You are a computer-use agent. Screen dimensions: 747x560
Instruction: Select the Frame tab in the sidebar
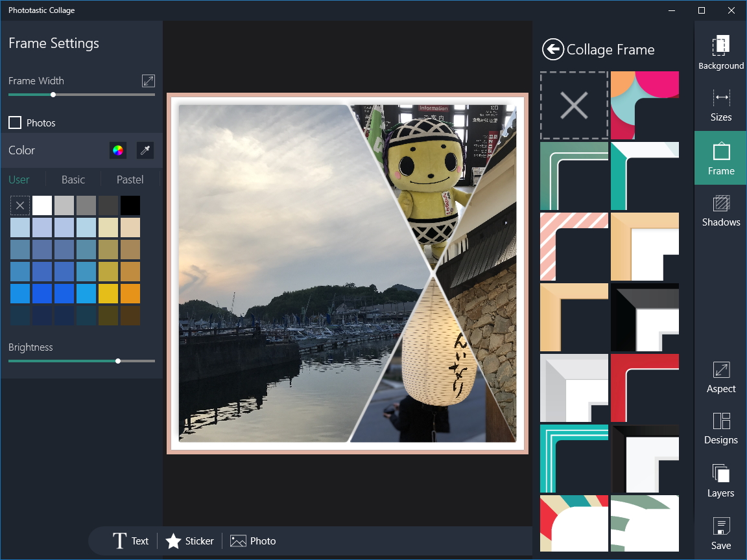tap(720, 158)
